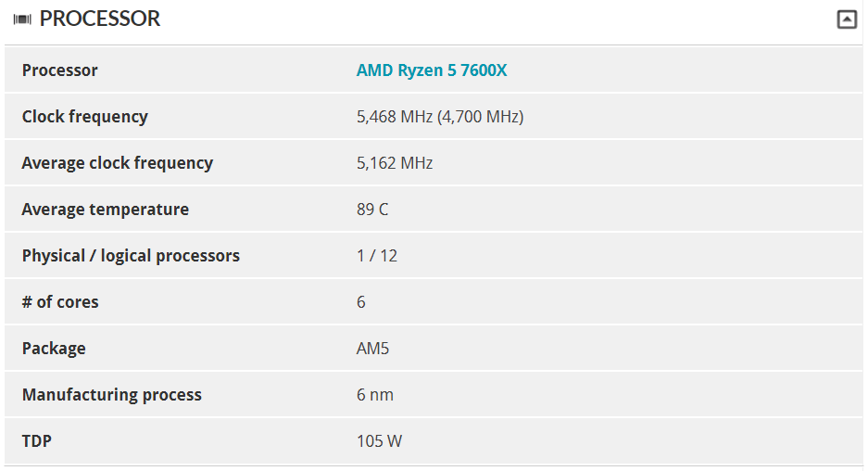Click the AM5 package value
This screenshot has height=471, width=868.
click(372, 349)
